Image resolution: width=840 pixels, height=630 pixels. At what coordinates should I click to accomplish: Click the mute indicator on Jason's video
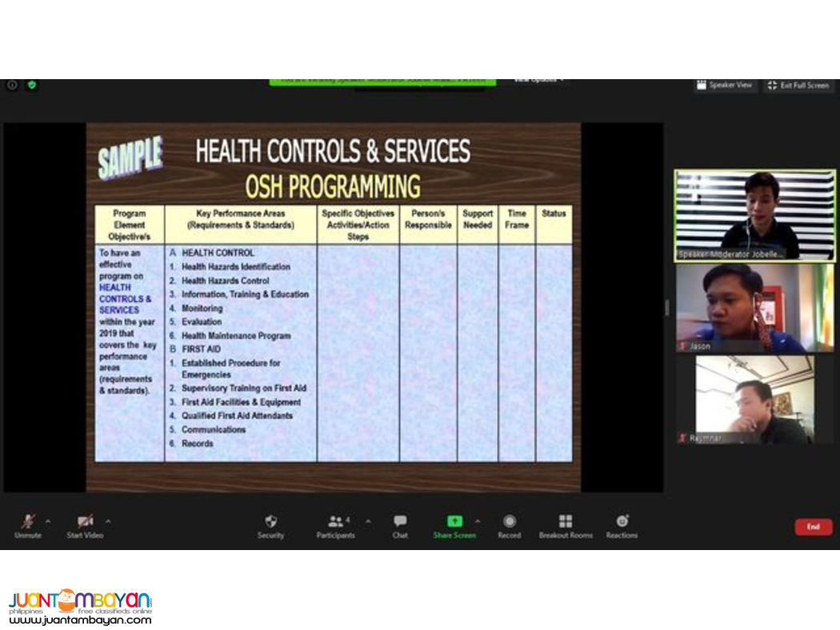(x=684, y=346)
